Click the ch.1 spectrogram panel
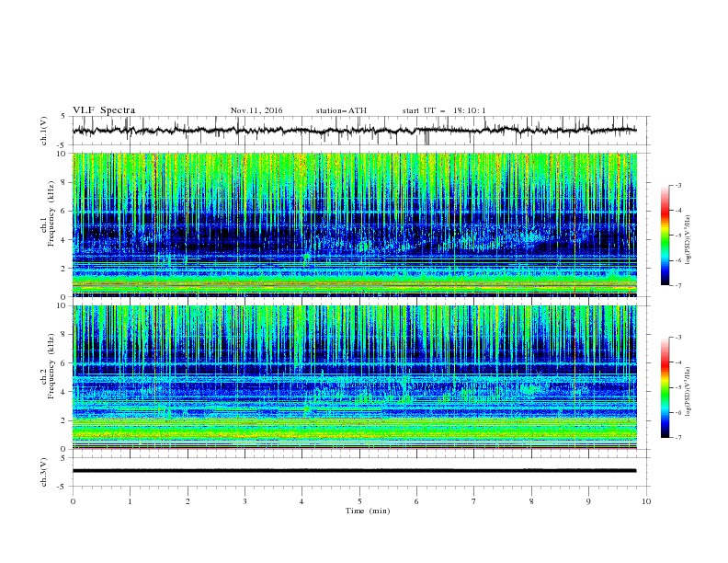This screenshot has width=728, height=563. tap(355, 224)
